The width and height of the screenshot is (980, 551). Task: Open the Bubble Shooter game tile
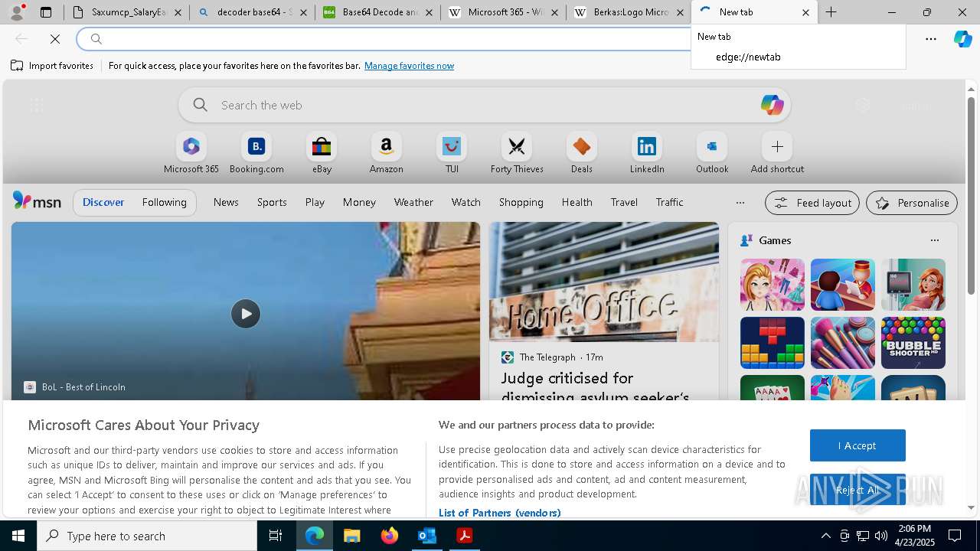(x=913, y=343)
